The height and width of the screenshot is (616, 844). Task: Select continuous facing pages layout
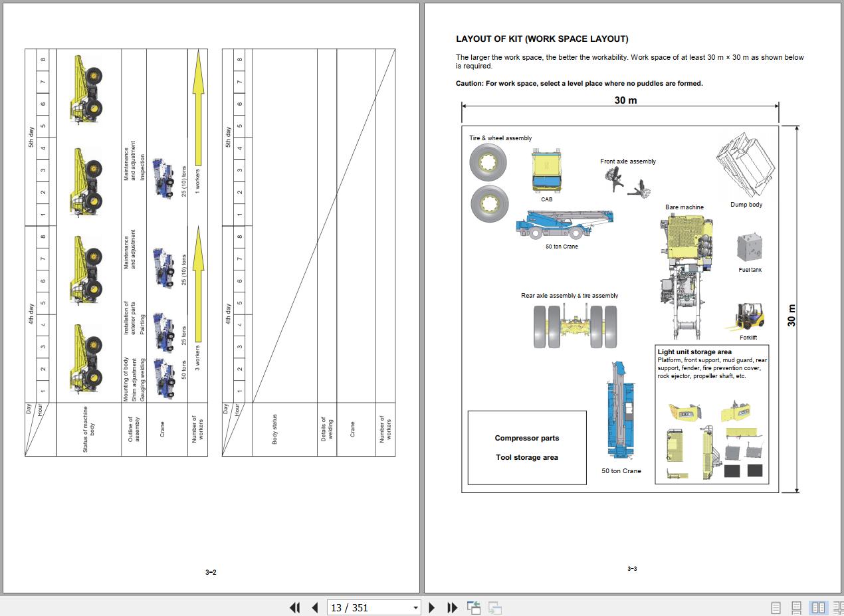pyautogui.click(x=838, y=607)
